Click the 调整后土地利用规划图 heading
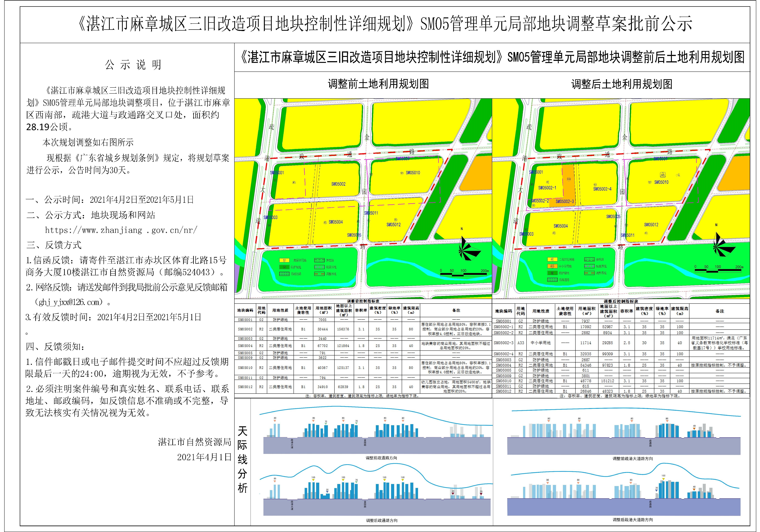The width and height of the screenshot is (760, 532). click(x=622, y=84)
